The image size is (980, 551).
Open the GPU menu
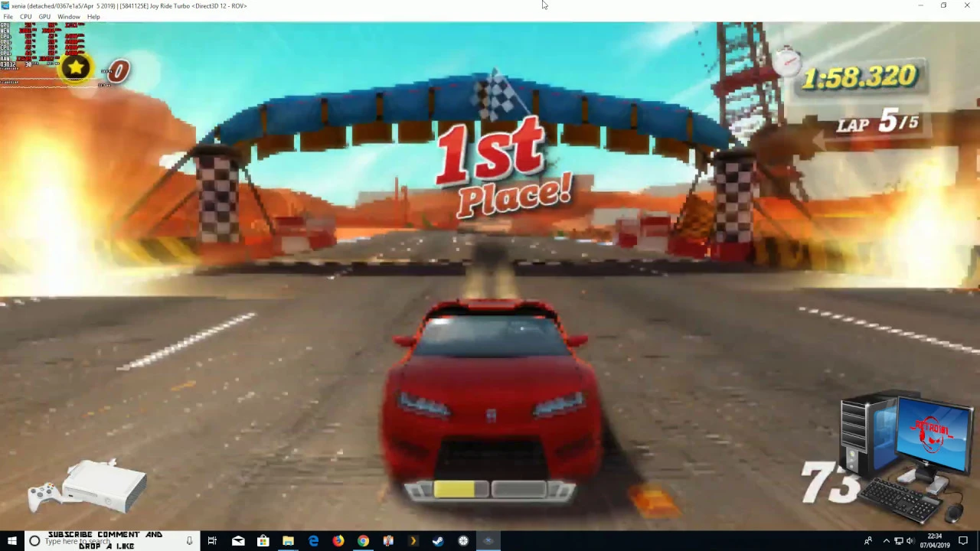click(x=44, y=17)
